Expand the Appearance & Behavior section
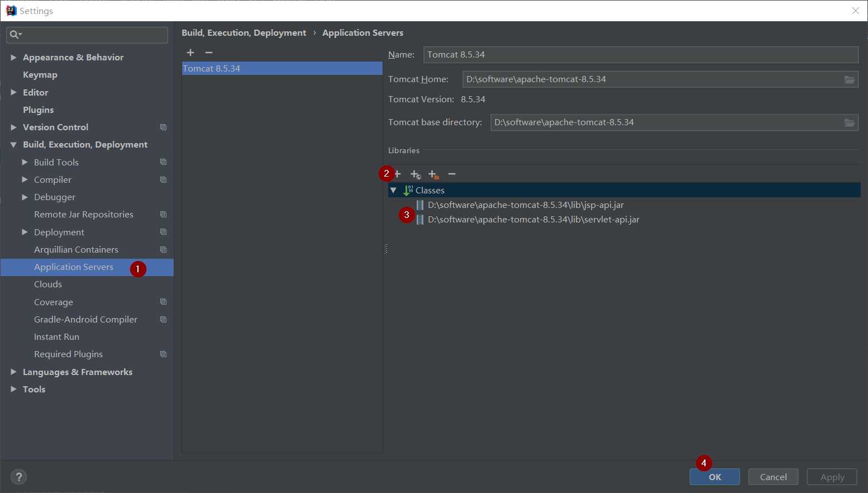Screen dimensions: 868x493 click(13, 58)
